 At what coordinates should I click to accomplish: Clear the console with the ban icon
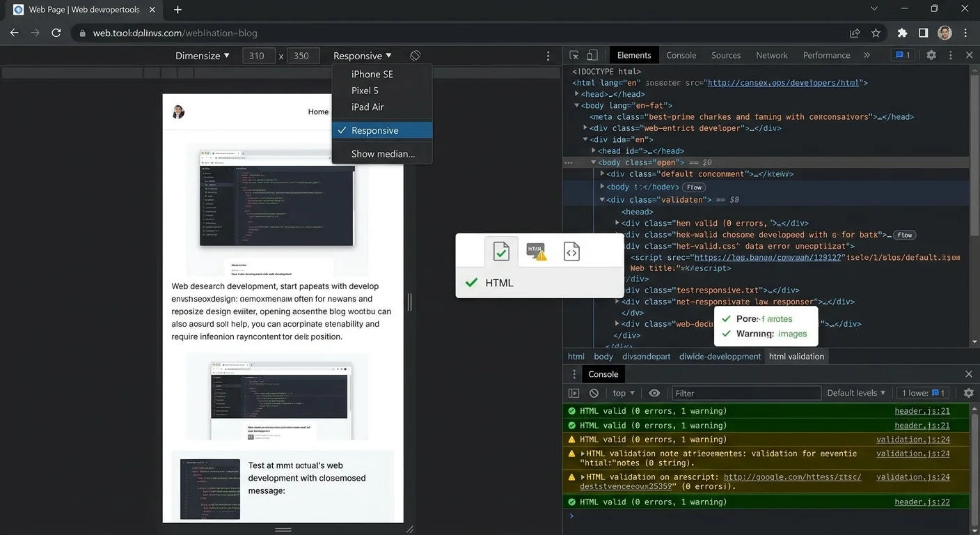click(x=594, y=393)
